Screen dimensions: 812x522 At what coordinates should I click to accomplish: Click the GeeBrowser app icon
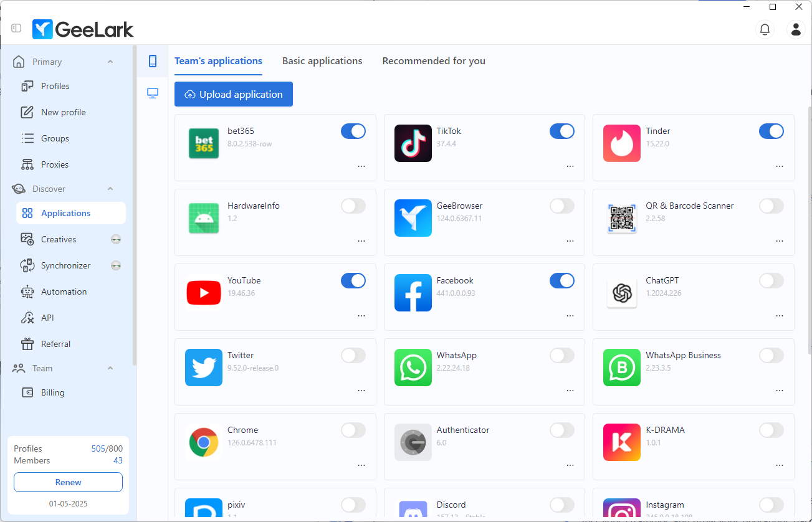point(413,218)
